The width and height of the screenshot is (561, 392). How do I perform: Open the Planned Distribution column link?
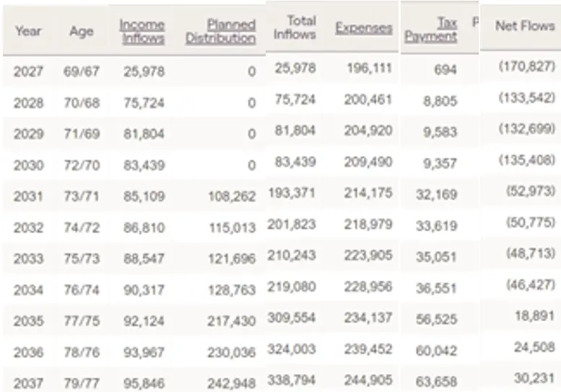[x=221, y=32]
